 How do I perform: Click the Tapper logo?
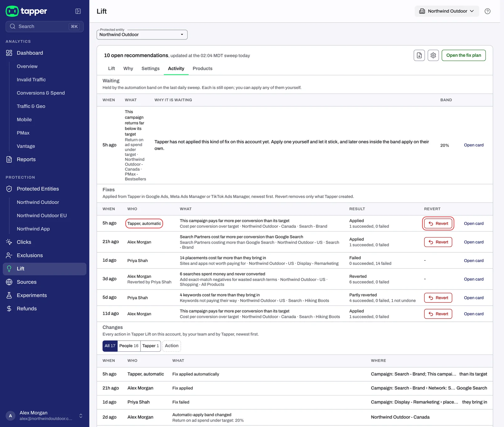tap(26, 11)
